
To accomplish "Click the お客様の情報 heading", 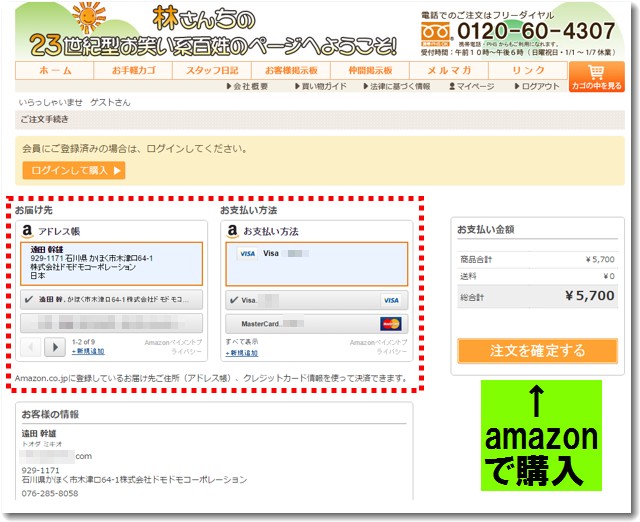I will point(50,414).
